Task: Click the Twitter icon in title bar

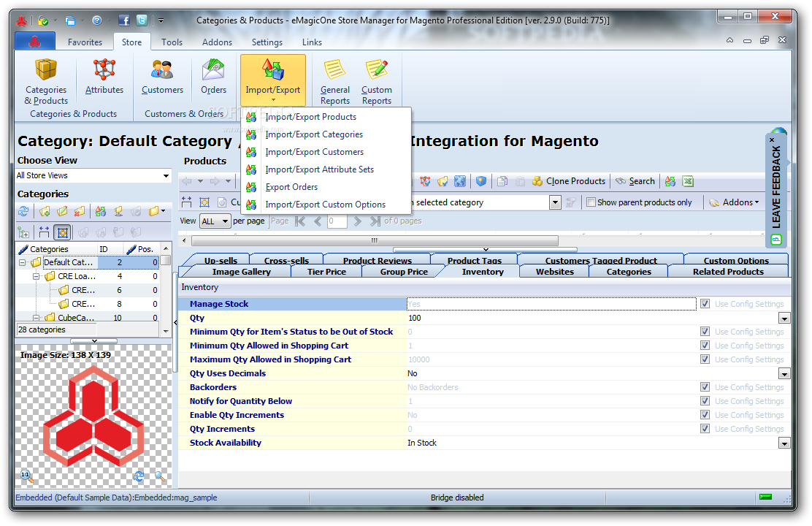Action: click(x=142, y=20)
